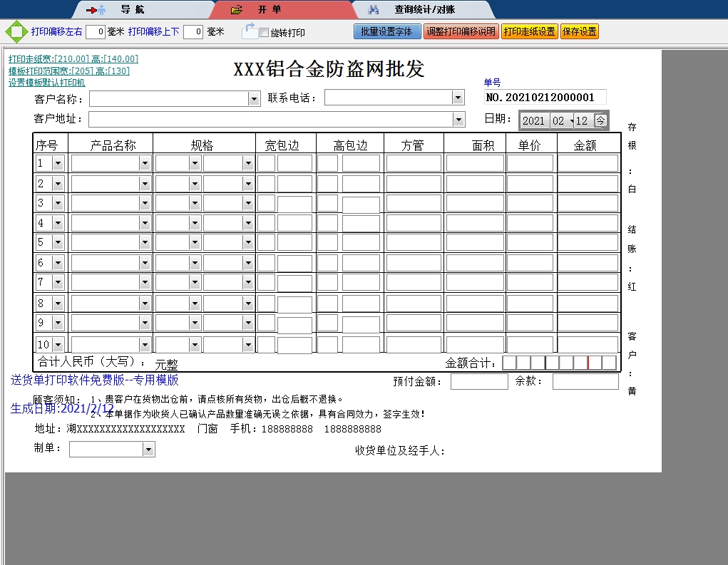Screen dimensions: 728x565
Task: Open the 联系电话 dropdown list
Action: tap(458, 98)
